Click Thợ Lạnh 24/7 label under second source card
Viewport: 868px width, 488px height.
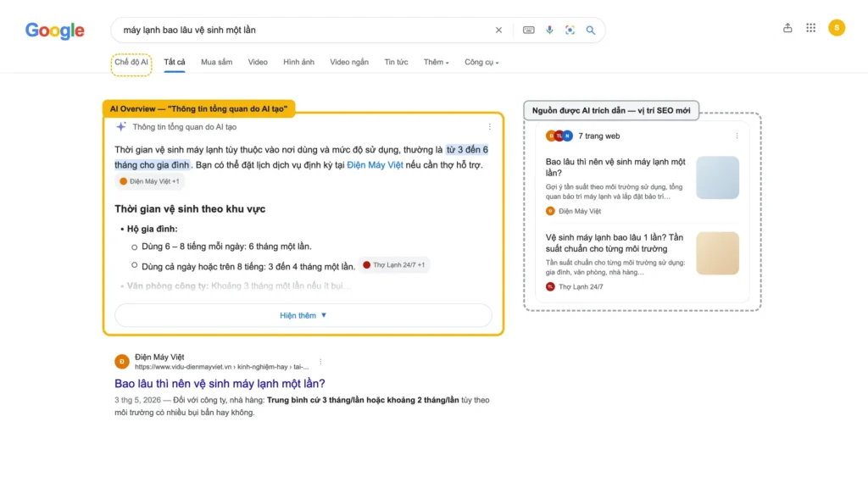581,287
